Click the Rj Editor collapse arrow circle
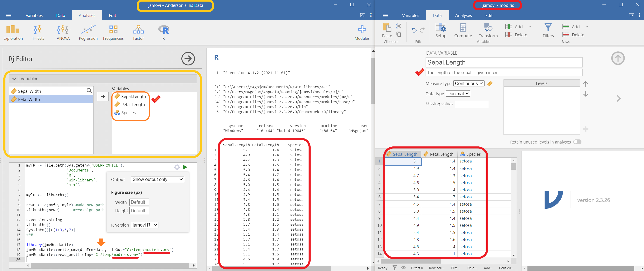644x271 pixels. pyautogui.click(x=188, y=59)
